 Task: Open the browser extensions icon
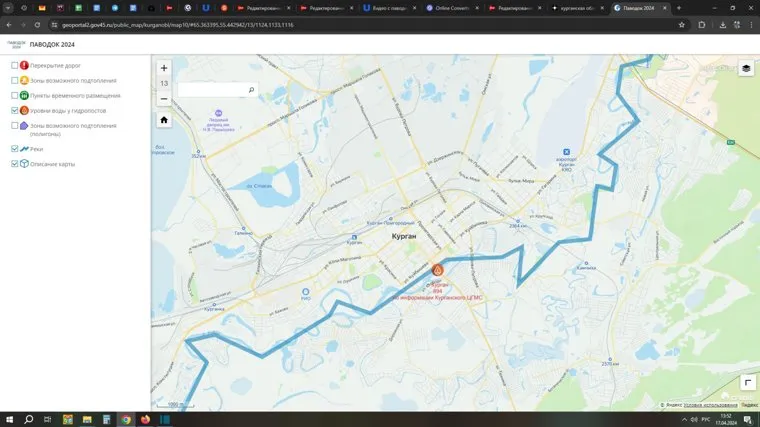702,24
